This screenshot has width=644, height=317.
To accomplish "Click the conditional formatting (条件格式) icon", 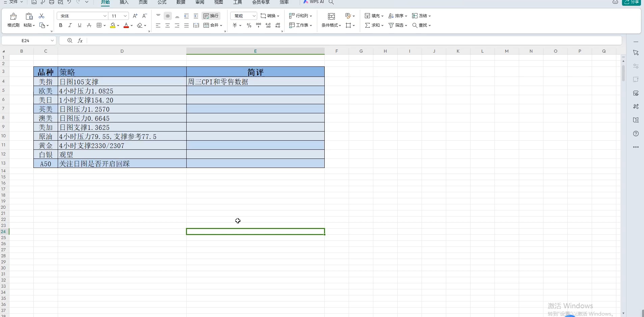I will [331, 16].
